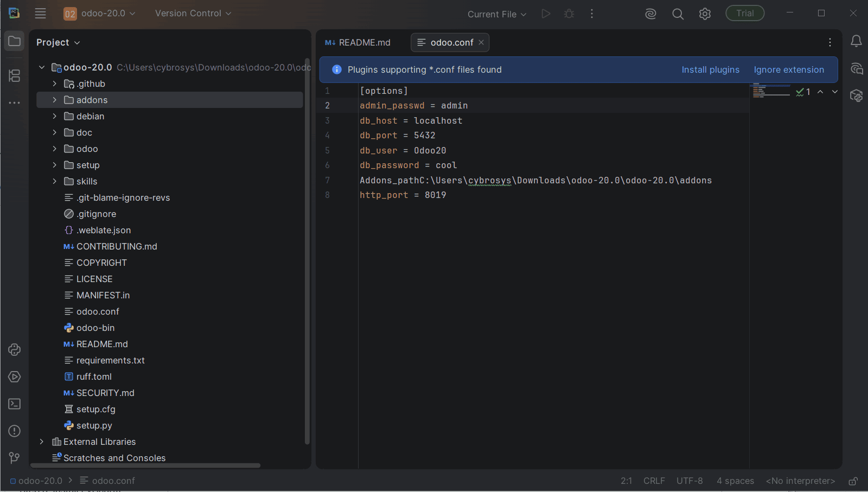Screen dimensions: 868x492
Task: Open the main hamburger menu
Action: coord(40,13)
